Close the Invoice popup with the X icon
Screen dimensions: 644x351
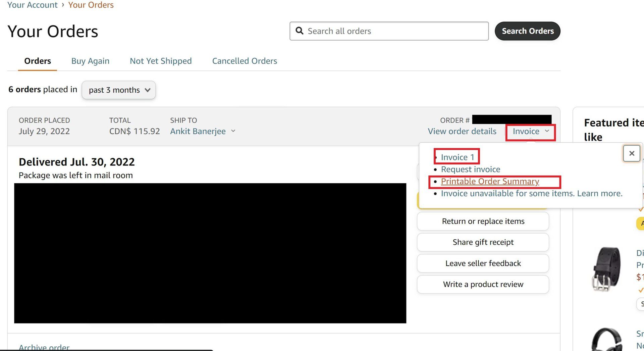click(632, 153)
